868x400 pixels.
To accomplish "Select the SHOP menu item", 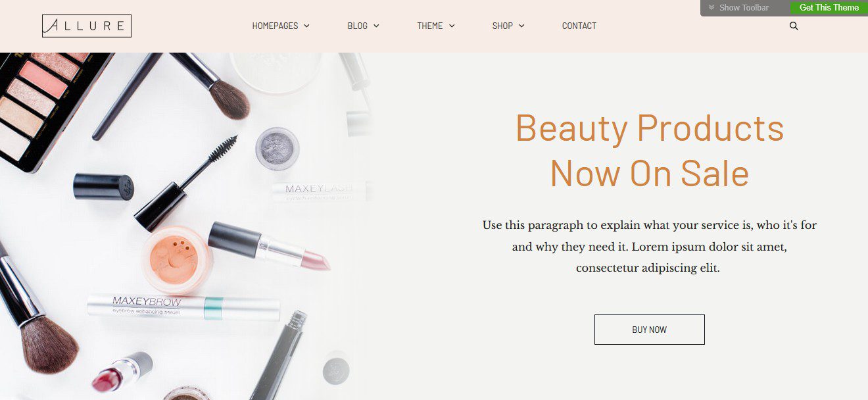I will pyautogui.click(x=502, y=26).
